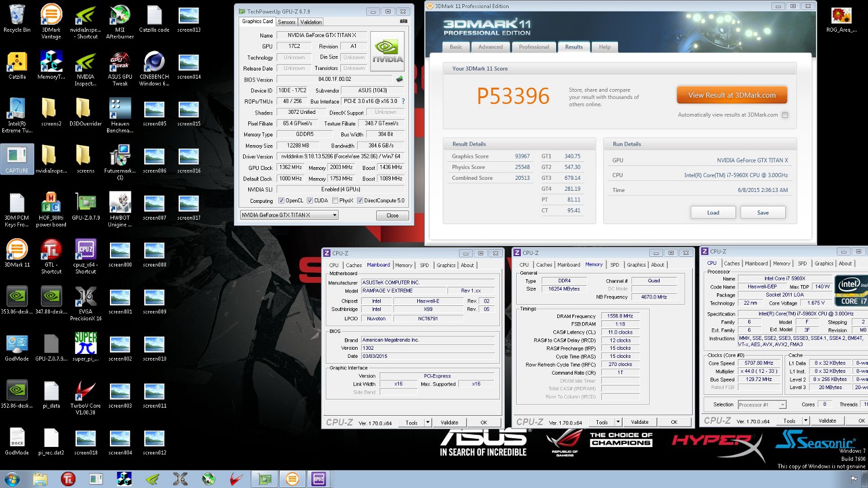Select the screen013 image thumbnail
This screenshot has width=868, height=488.
[189, 19]
